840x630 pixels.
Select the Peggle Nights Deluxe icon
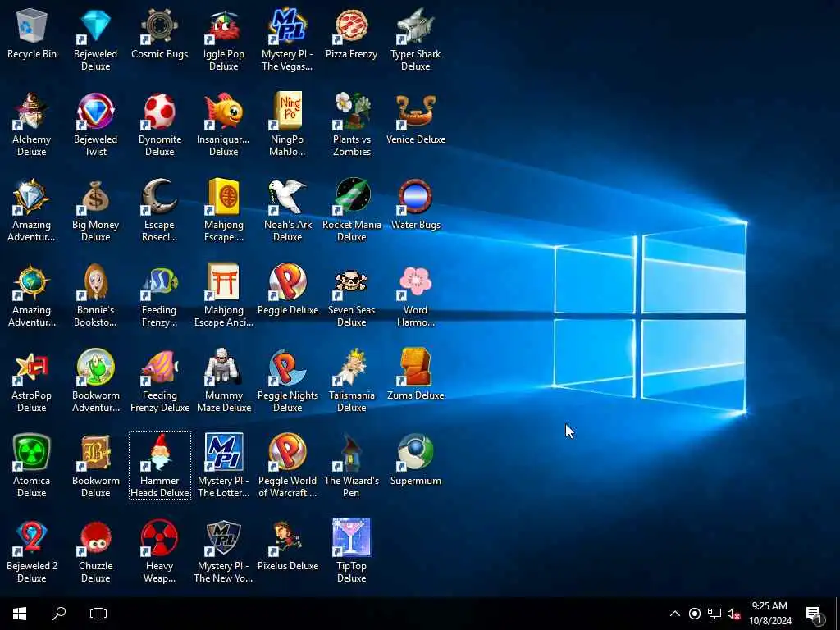tap(288, 367)
